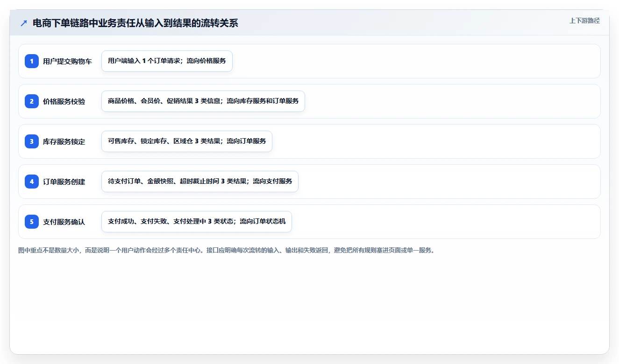Viewport: 619px width, 364px height.
Task: Click the 上下游路径 label
Action: click(584, 21)
